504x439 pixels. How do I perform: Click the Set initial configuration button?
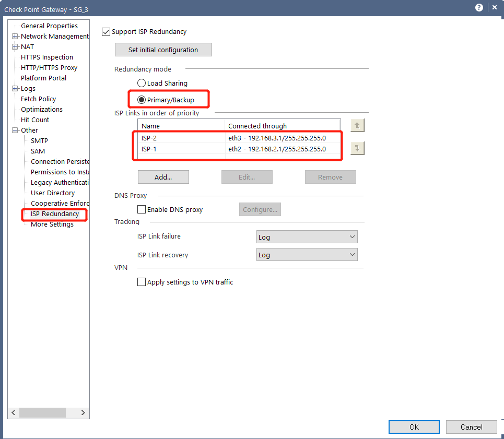pos(163,50)
